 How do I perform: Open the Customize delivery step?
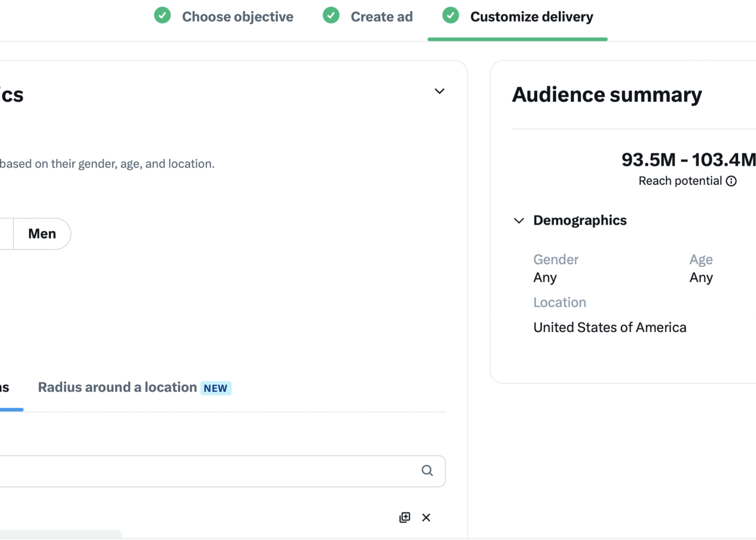point(531,17)
